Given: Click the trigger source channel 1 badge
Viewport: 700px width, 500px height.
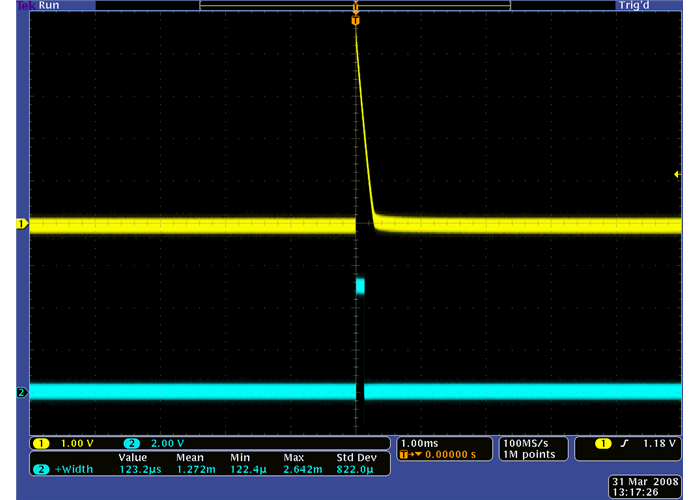Looking at the screenshot, I should click(x=603, y=443).
